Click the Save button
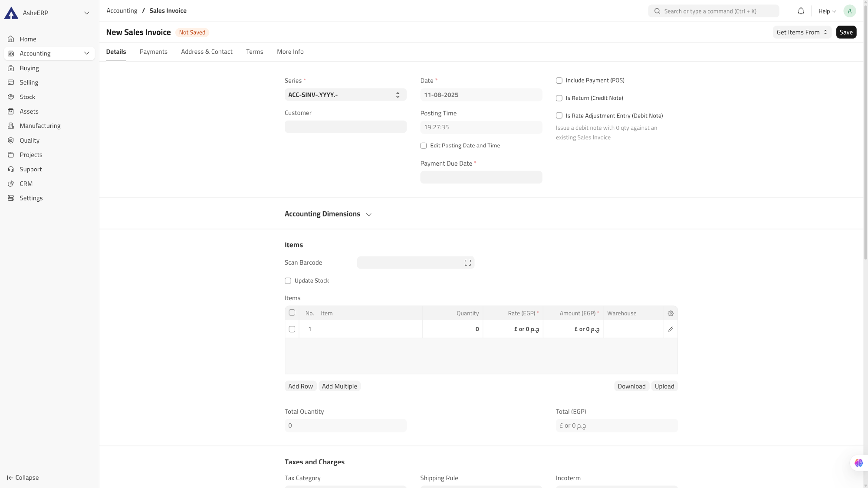 pyautogui.click(x=846, y=32)
